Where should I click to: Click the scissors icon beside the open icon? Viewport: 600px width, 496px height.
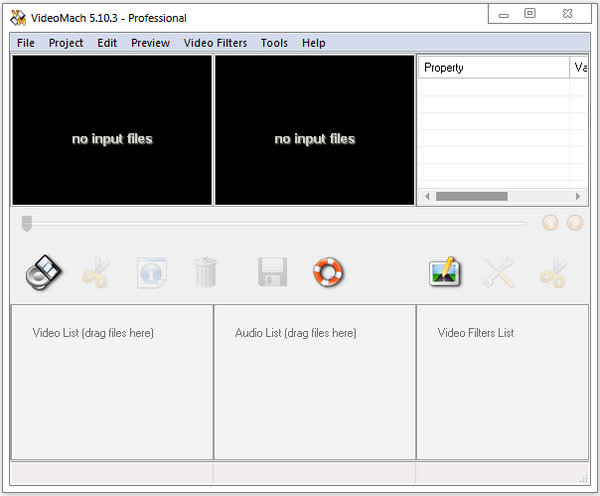point(96,272)
